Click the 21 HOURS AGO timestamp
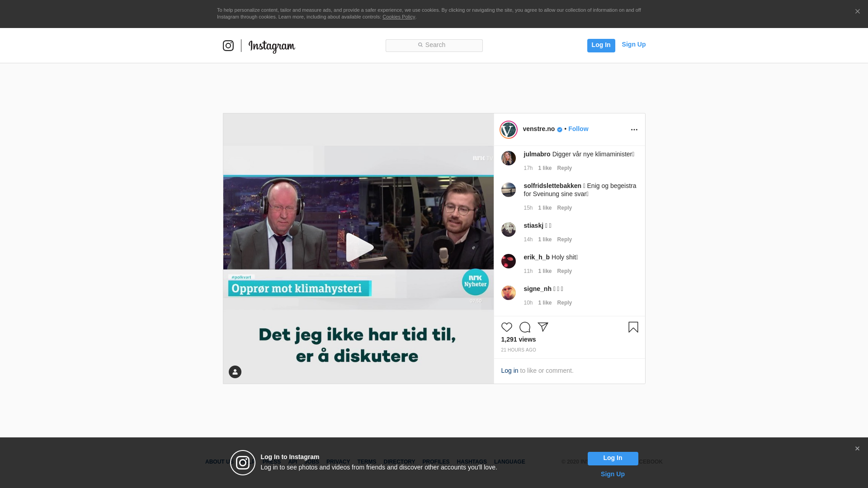Screen dimensions: 868x488 (518, 350)
